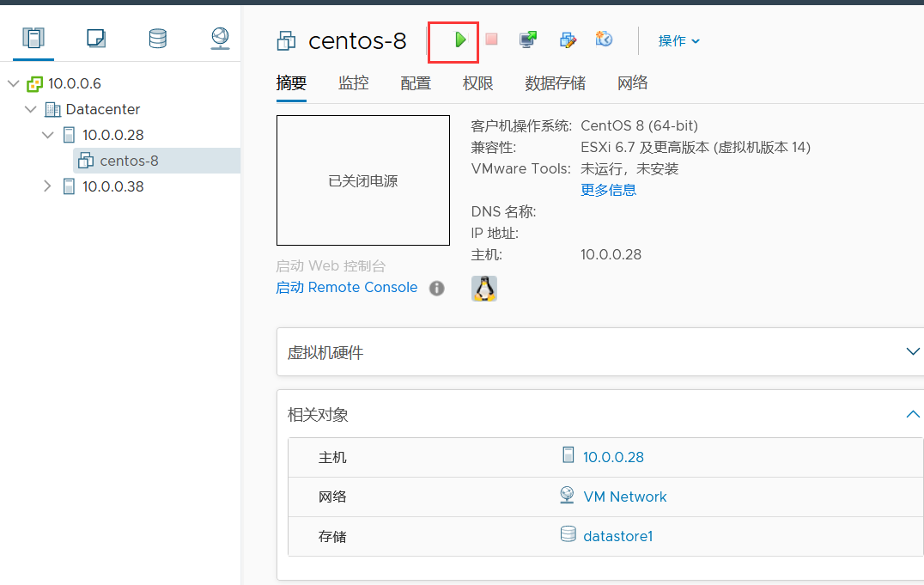
Task: Open the 更多信息 link
Action: 608,190
